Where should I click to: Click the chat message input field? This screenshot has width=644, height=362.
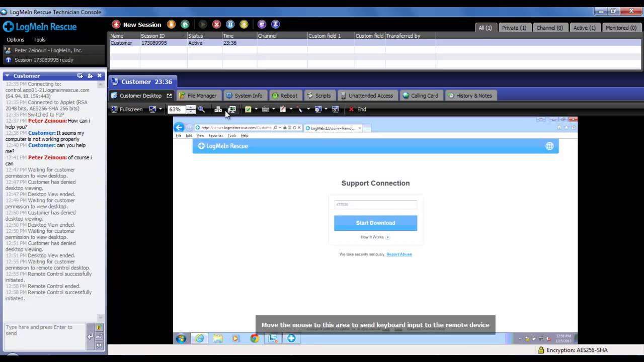(44, 336)
